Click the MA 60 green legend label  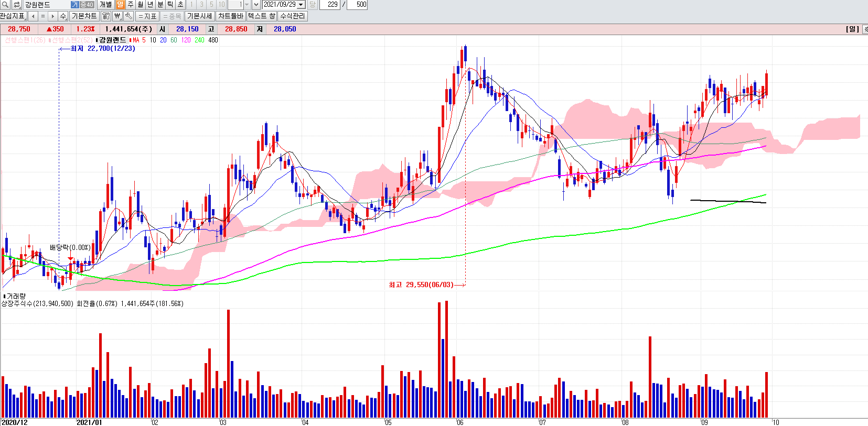174,40
